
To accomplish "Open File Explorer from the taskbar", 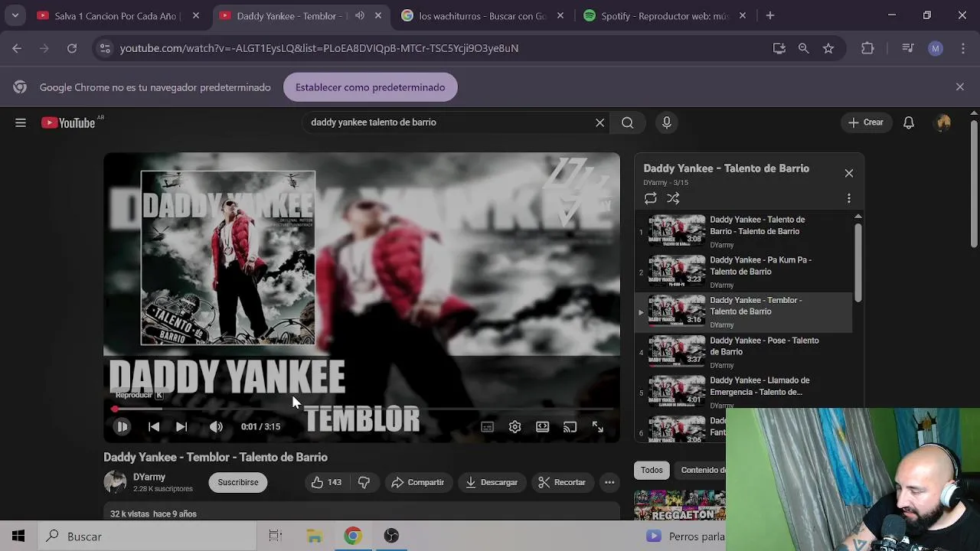I will click(x=315, y=536).
